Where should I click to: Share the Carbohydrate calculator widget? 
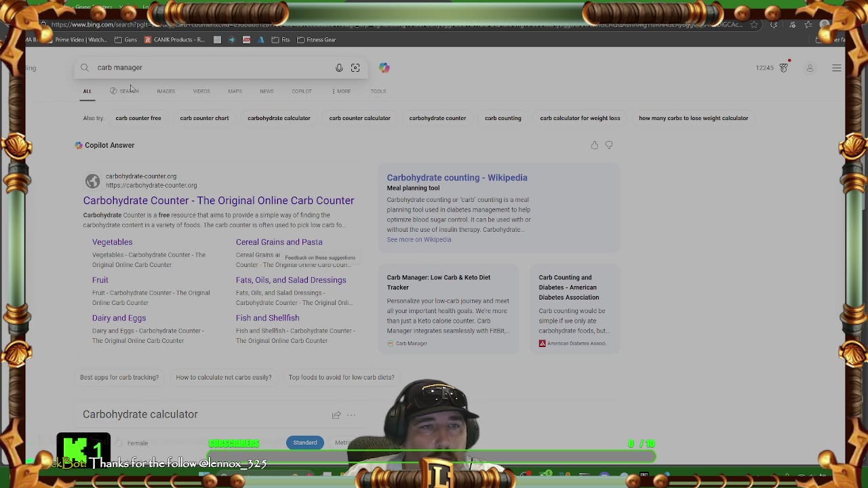(x=336, y=415)
